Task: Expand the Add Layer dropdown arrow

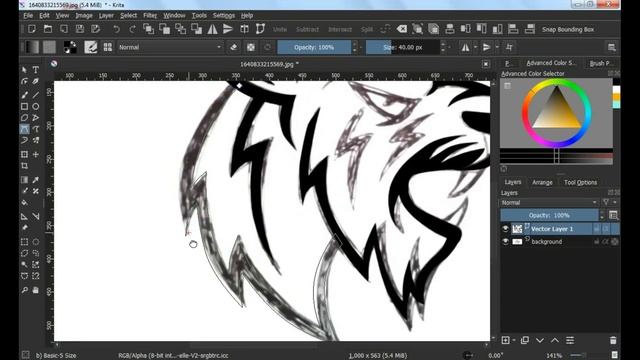Action: [514, 340]
